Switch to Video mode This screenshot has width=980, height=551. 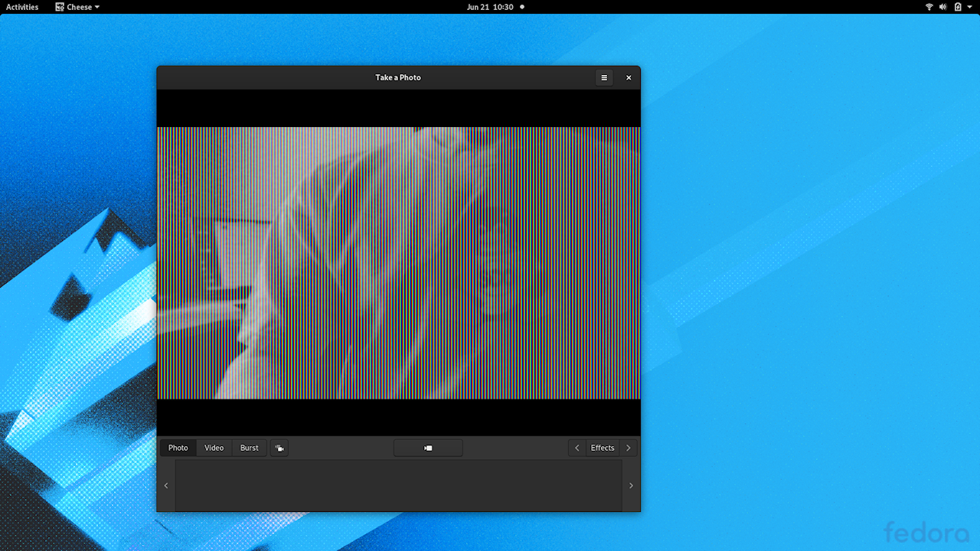[x=214, y=448]
